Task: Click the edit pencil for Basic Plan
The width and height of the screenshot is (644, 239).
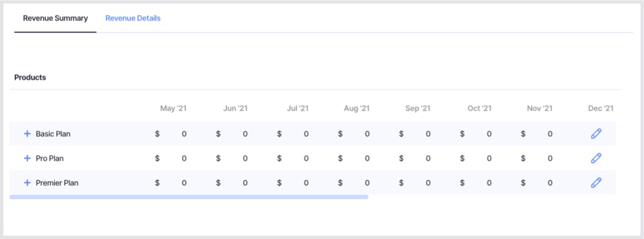Action: pyautogui.click(x=596, y=134)
